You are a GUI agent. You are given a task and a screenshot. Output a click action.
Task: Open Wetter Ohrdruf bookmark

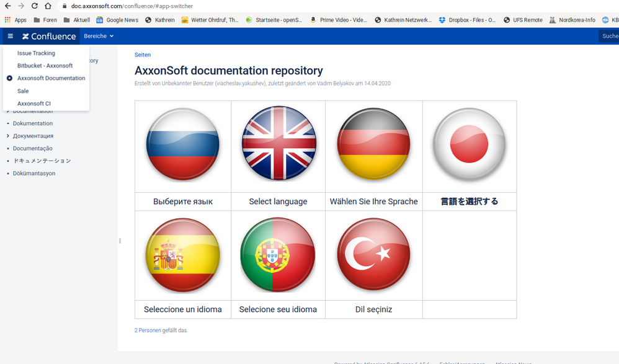210,20
